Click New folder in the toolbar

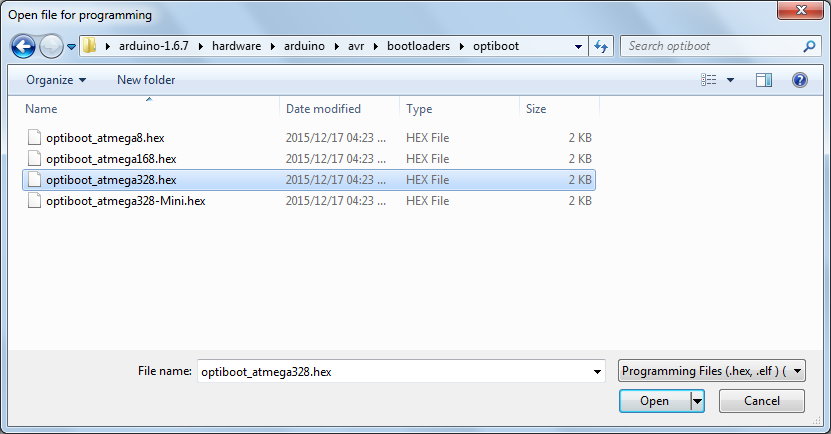click(x=146, y=80)
